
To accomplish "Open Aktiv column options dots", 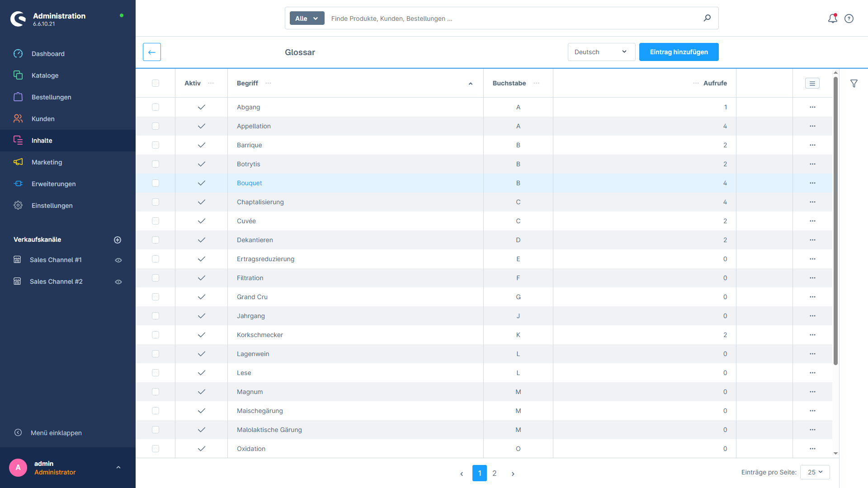I will (x=211, y=83).
